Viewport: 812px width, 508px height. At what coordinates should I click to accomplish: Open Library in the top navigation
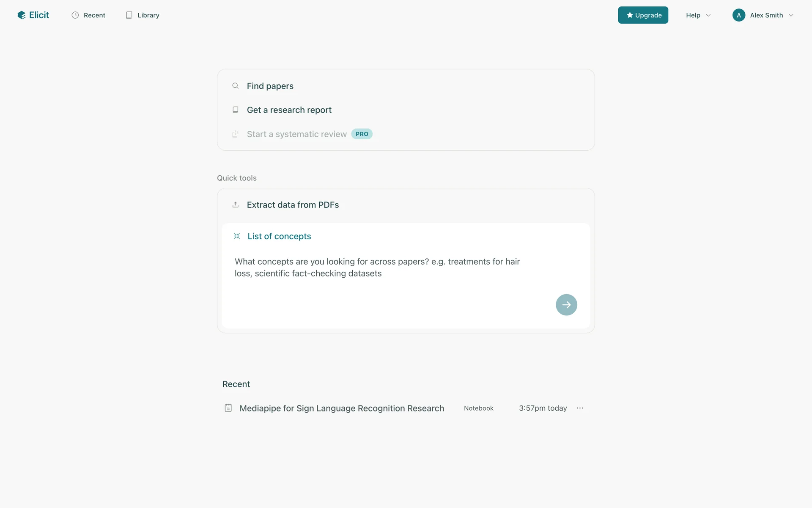[148, 15]
